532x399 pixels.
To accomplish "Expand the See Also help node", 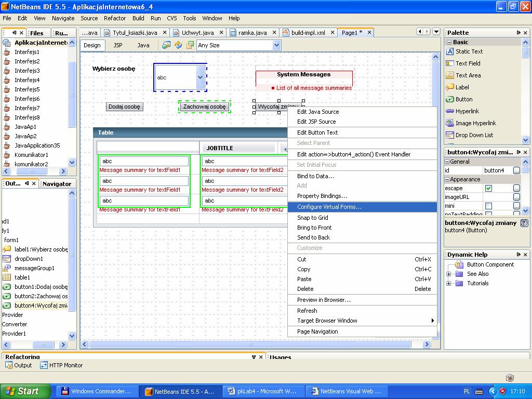I will pyautogui.click(x=448, y=274).
